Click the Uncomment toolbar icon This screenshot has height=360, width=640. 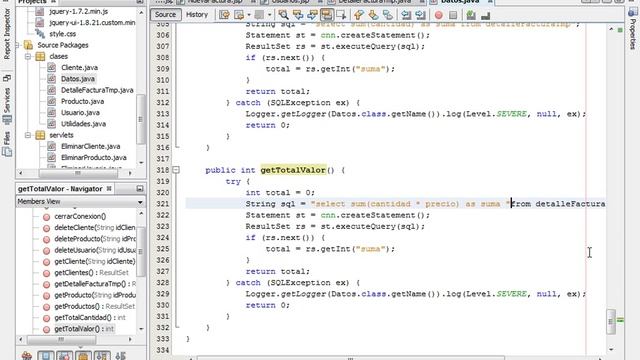(x=485, y=15)
